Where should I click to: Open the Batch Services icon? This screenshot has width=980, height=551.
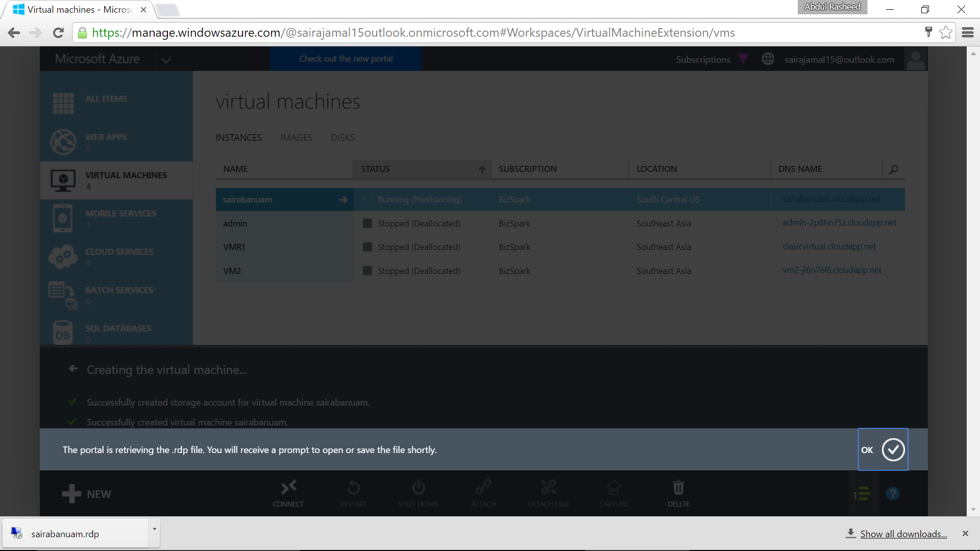63,295
